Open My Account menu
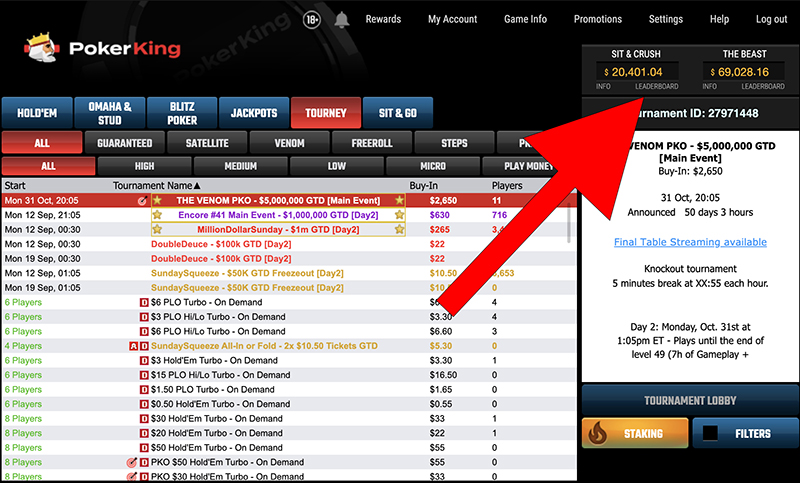The height and width of the screenshot is (483, 800). point(453,19)
